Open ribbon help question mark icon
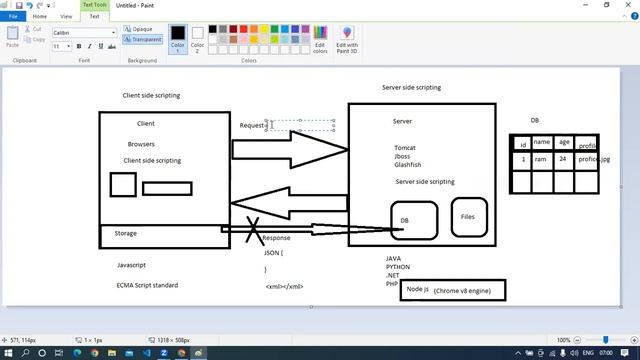Image resolution: width=640 pixels, height=360 pixels. (635, 16)
